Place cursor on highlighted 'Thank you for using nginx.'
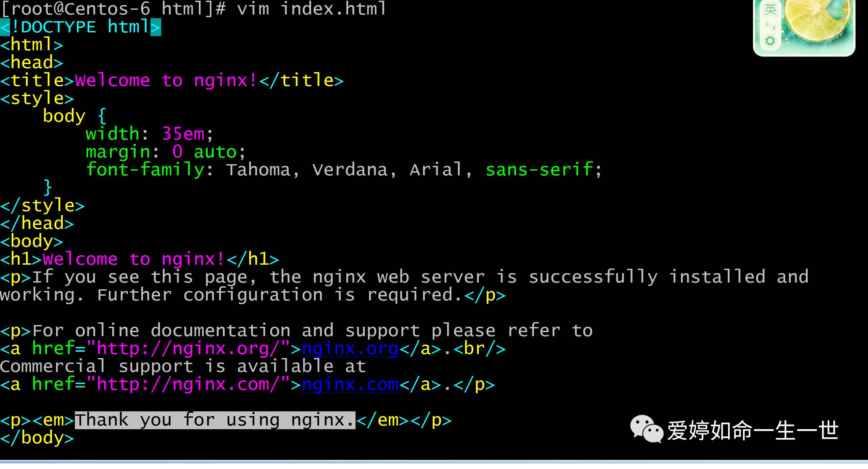 (215, 420)
